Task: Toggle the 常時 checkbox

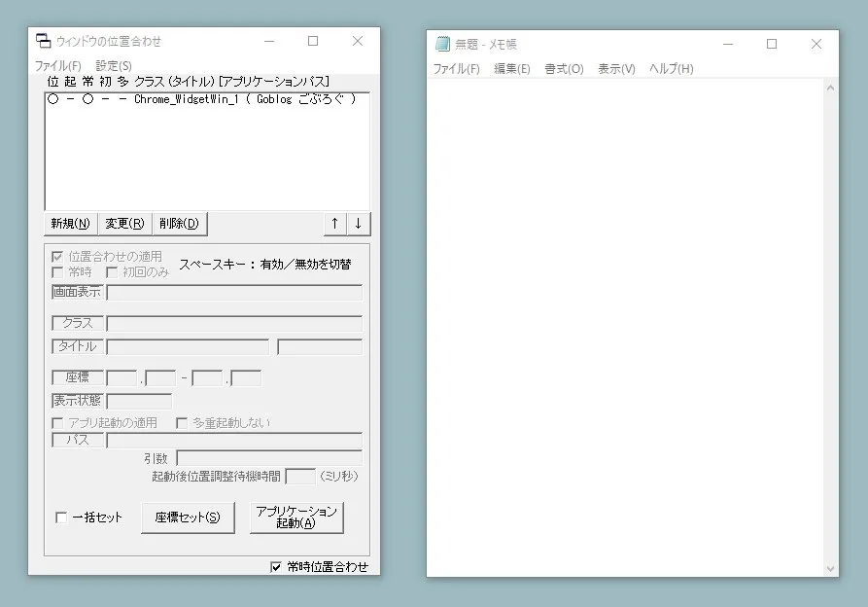Action: [56, 271]
